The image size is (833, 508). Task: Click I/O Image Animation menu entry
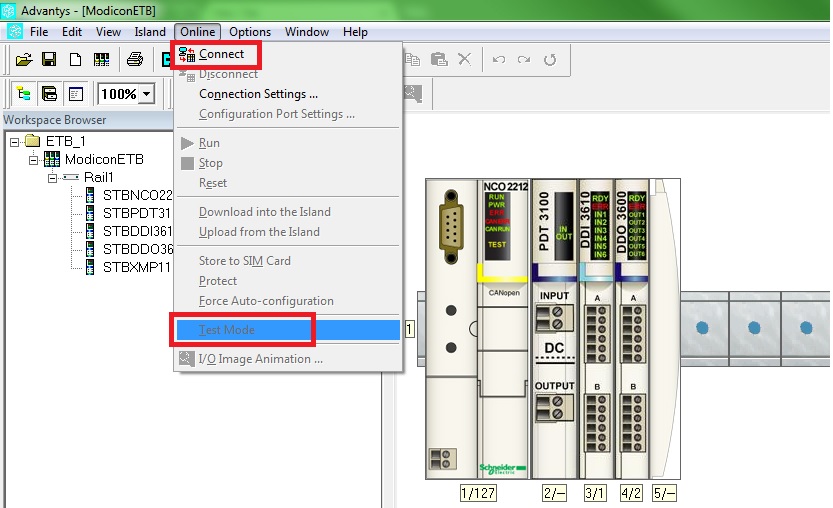[x=288, y=359]
